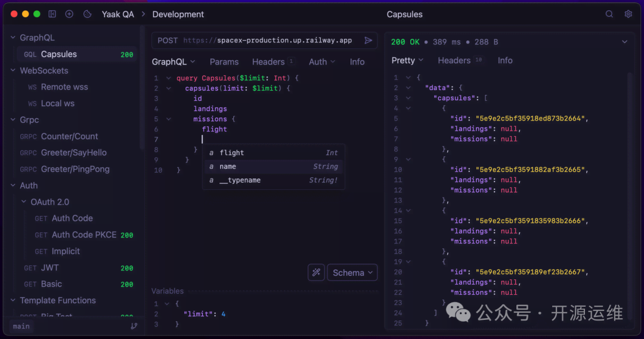Collapse the OAuth 2.0 folder
The width and height of the screenshot is (644, 339).
coord(24,202)
